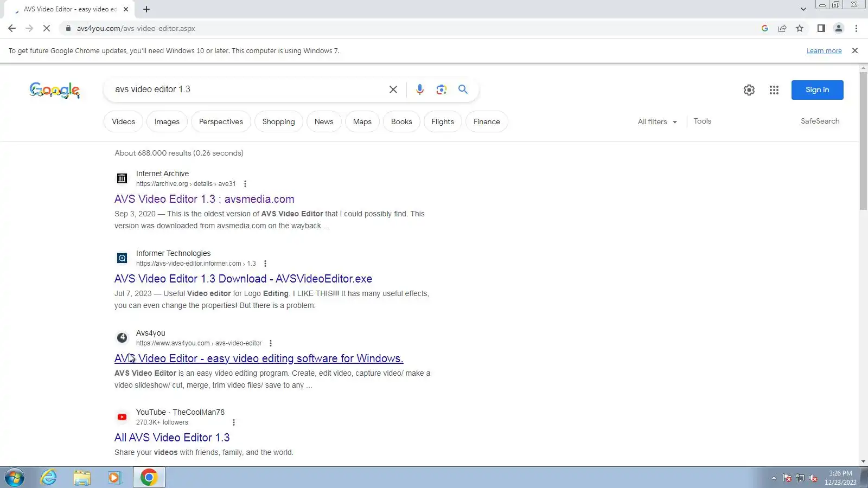Filter results by Videos

pyautogui.click(x=124, y=121)
